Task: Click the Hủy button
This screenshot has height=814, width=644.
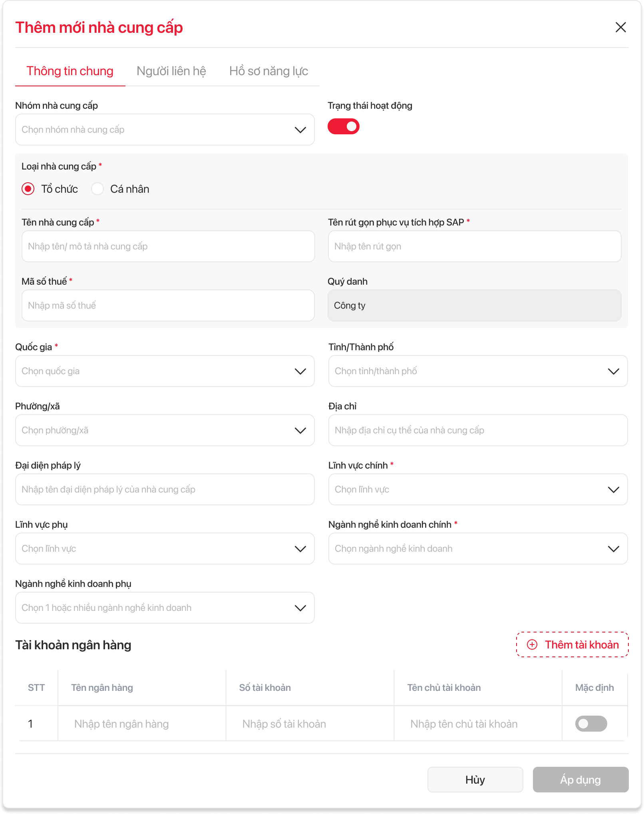Action: coord(475,780)
